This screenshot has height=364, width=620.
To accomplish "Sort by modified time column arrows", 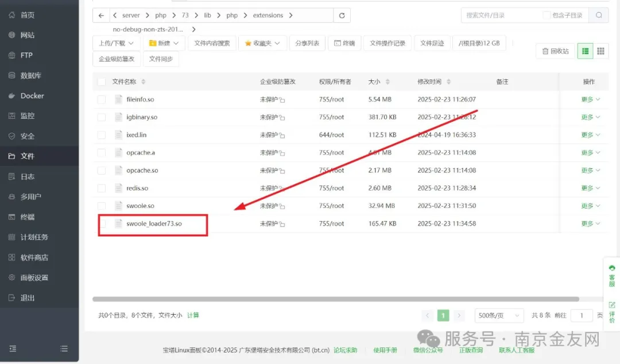I will [x=448, y=82].
